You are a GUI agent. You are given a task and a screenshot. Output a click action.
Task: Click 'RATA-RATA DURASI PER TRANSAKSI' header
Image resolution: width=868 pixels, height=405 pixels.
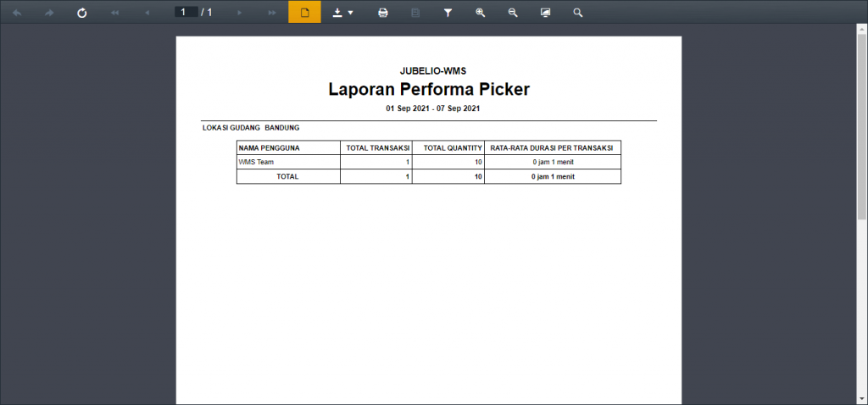point(553,147)
